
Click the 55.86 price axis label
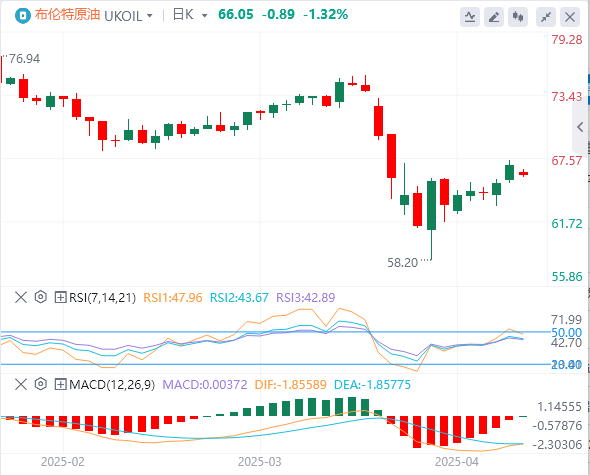(567, 277)
